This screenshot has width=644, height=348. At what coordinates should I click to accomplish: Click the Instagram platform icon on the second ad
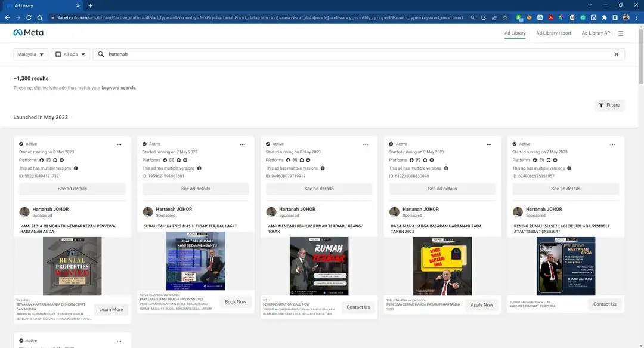tap(171, 160)
